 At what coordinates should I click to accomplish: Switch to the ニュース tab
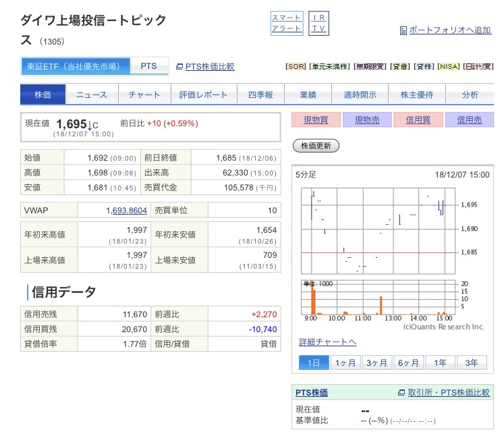92,94
